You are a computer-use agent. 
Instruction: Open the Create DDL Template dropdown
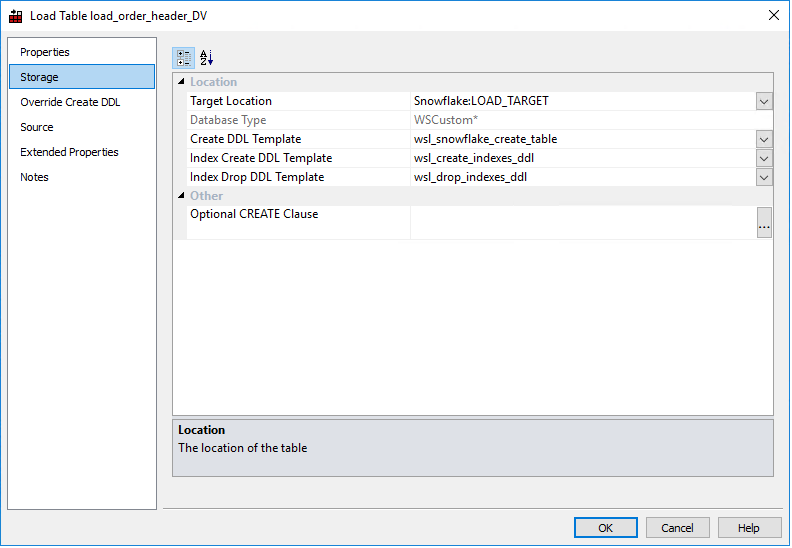(764, 139)
